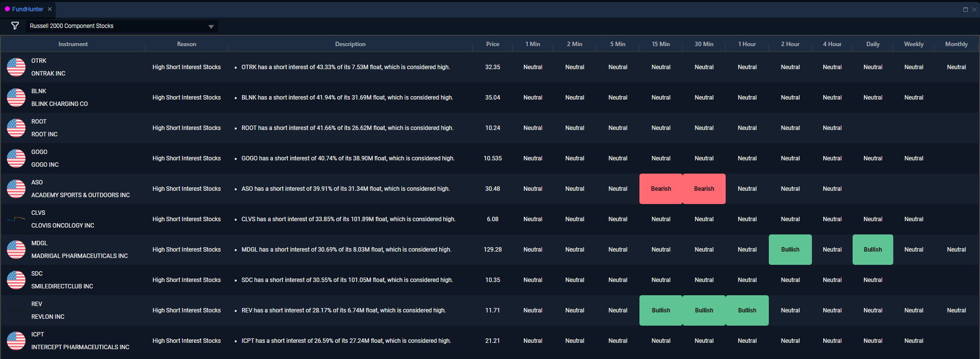Sort by the Price column header
The height and width of the screenshot is (359, 980).
click(492, 44)
